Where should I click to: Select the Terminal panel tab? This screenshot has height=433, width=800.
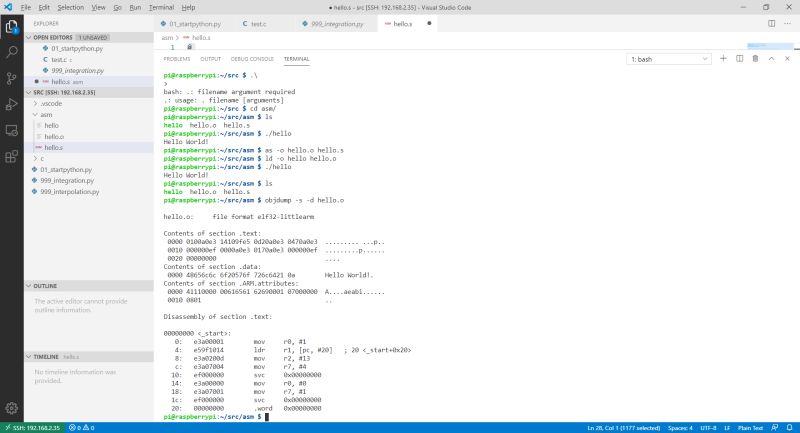click(x=296, y=59)
